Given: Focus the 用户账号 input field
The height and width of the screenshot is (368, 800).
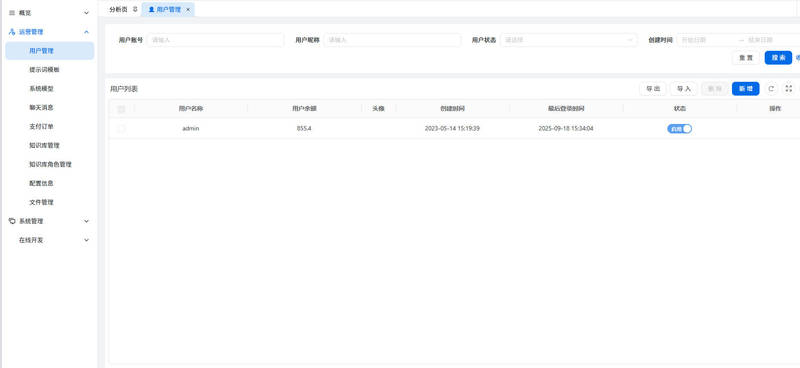Looking at the screenshot, I should coord(215,40).
